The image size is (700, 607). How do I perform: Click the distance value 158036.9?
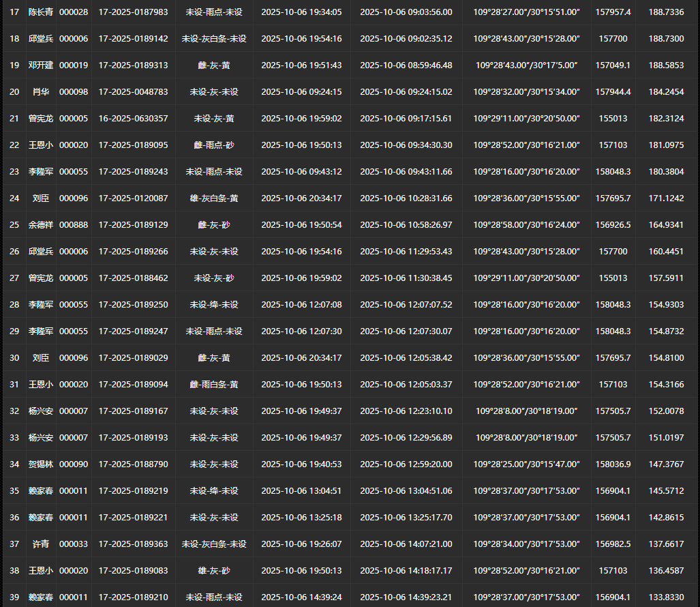[613, 464]
